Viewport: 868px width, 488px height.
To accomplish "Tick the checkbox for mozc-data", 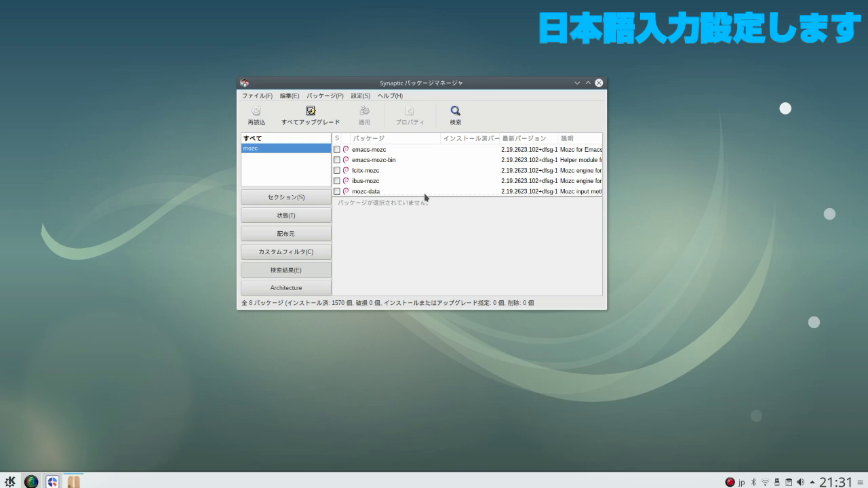I will coord(336,191).
